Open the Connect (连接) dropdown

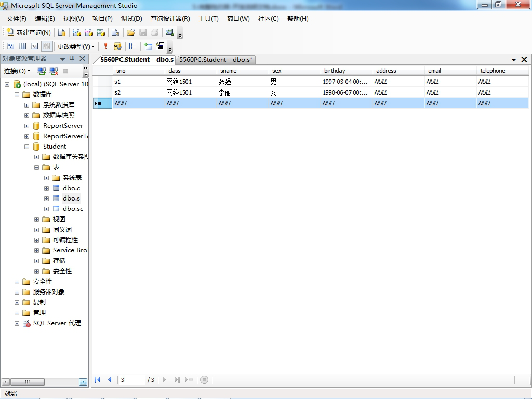(x=17, y=71)
